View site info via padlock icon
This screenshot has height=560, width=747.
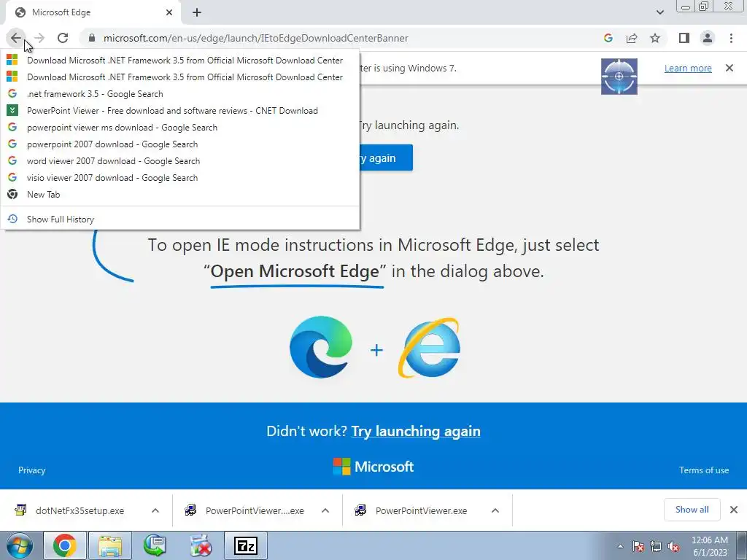[x=92, y=38]
